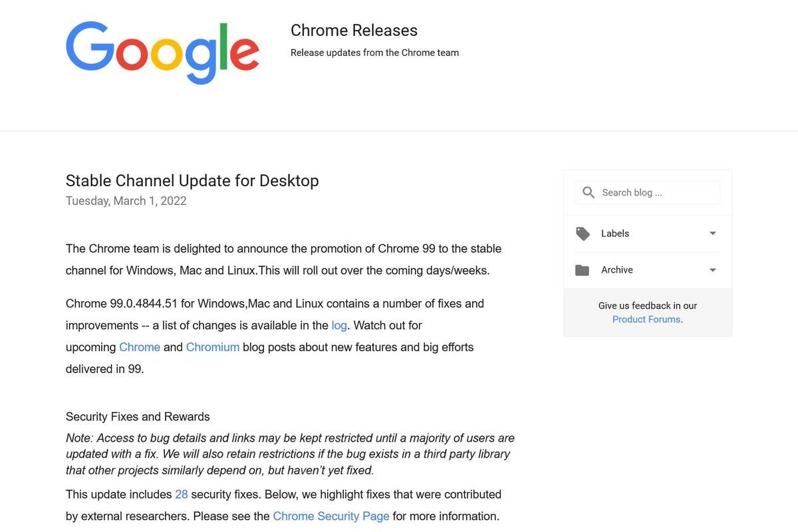Click the date Tuesday, March 1, 2022
Viewport: 798px width, 532px height.
[x=126, y=201]
